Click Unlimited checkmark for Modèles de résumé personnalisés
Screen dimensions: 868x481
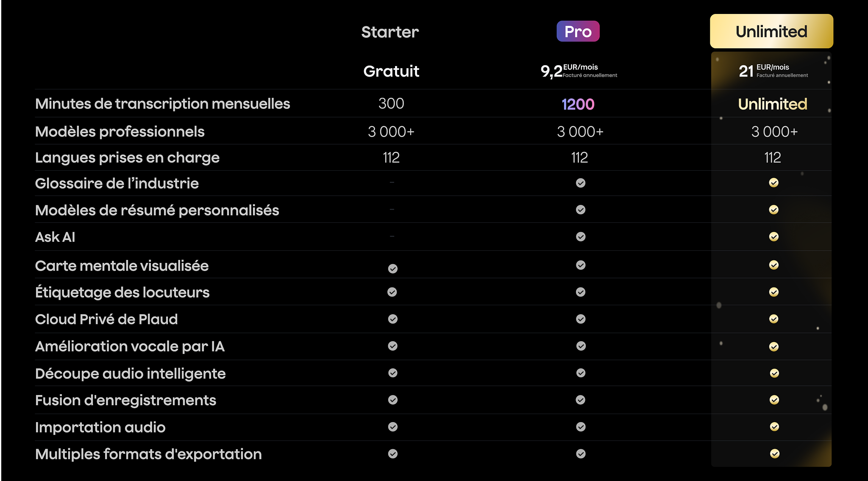click(773, 210)
